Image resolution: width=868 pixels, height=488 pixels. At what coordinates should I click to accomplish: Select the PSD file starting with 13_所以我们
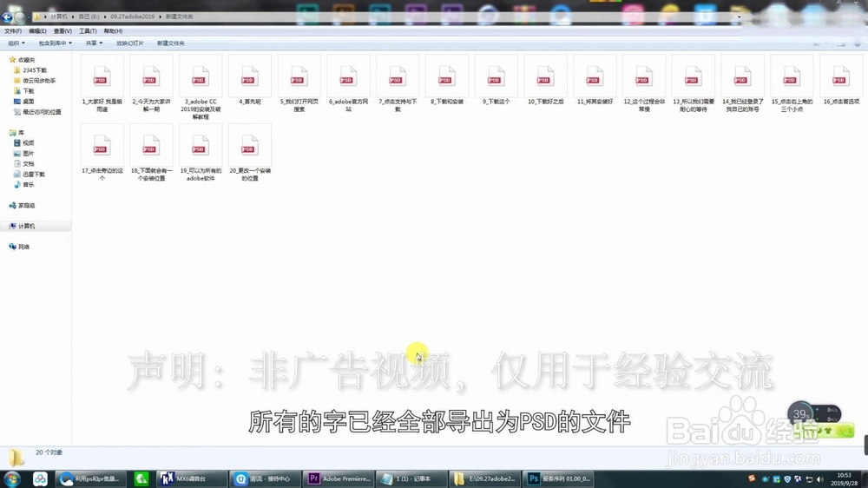693,83
